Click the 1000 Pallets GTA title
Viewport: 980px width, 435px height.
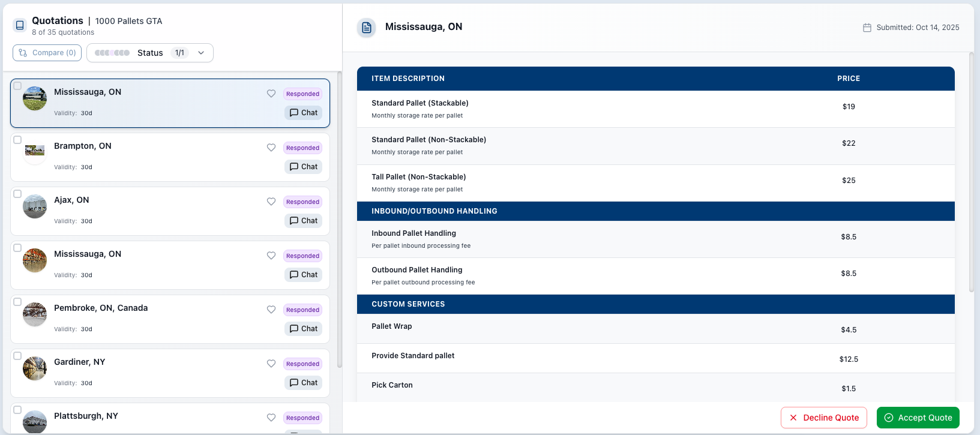[128, 21]
